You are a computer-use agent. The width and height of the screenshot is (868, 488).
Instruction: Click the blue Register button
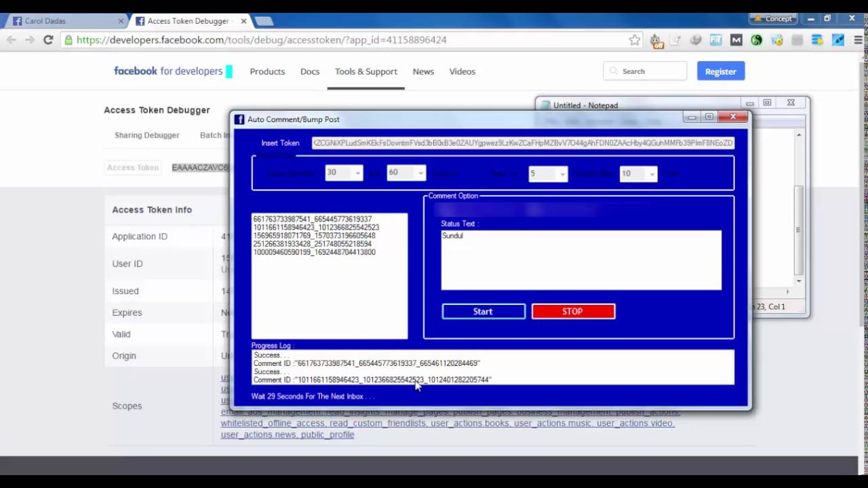(721, 71)
